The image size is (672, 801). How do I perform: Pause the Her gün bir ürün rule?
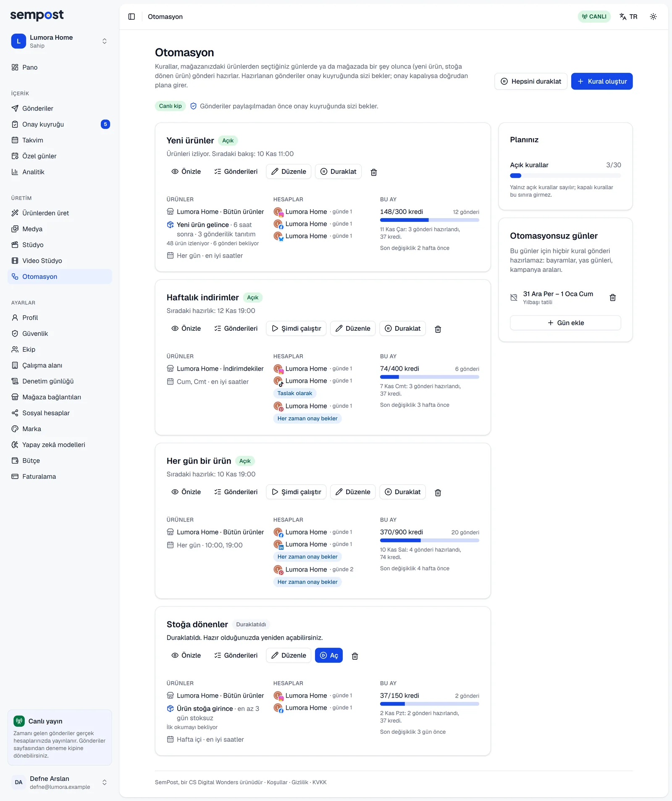click(402, 492)
